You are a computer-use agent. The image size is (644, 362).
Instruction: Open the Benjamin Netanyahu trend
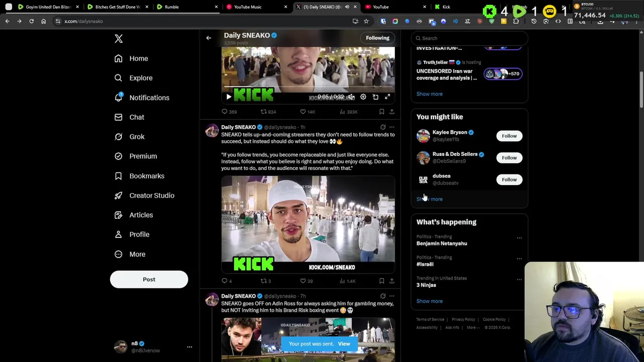pyautogui.click(x=442, y=243)
